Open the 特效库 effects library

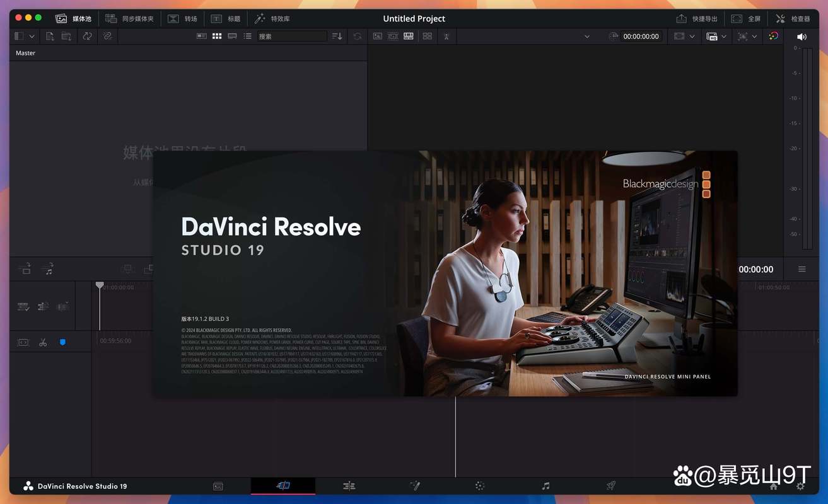click(x=272, y=19)
